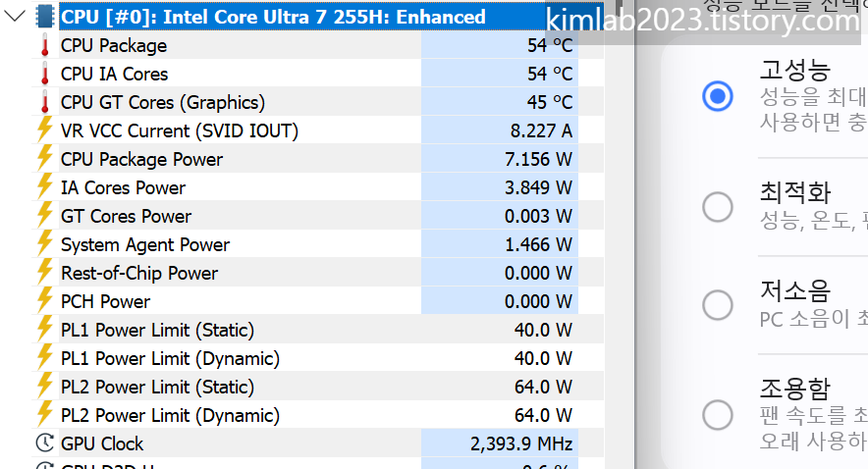The width and height of the screenshot is (868, 469).
Task: Click the 고성능 mode label
Action: 795,71
